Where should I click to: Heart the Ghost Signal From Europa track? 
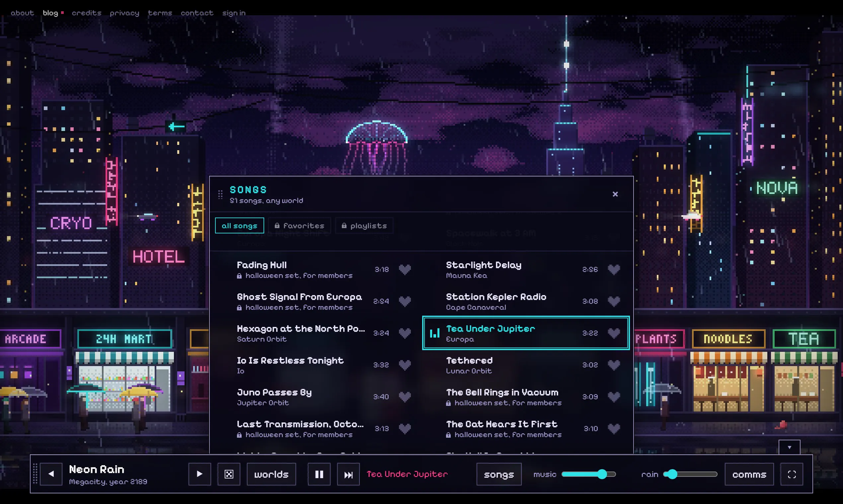point(405,301)
